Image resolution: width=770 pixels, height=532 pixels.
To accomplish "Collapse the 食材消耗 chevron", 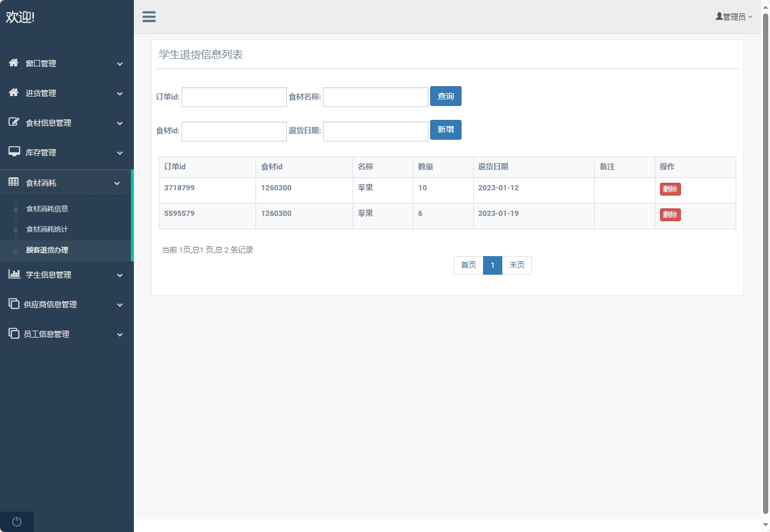I will [x=117, y=183].
